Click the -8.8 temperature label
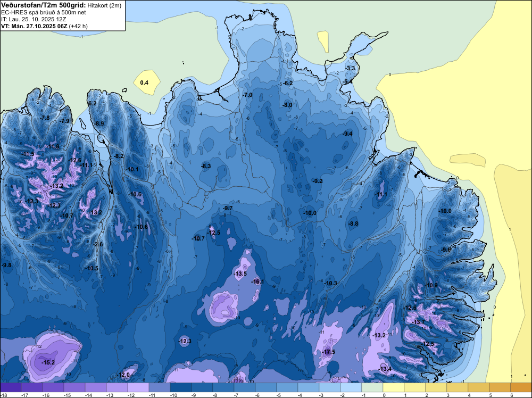Viewport: 532px width, 398px height. point(353,223)
